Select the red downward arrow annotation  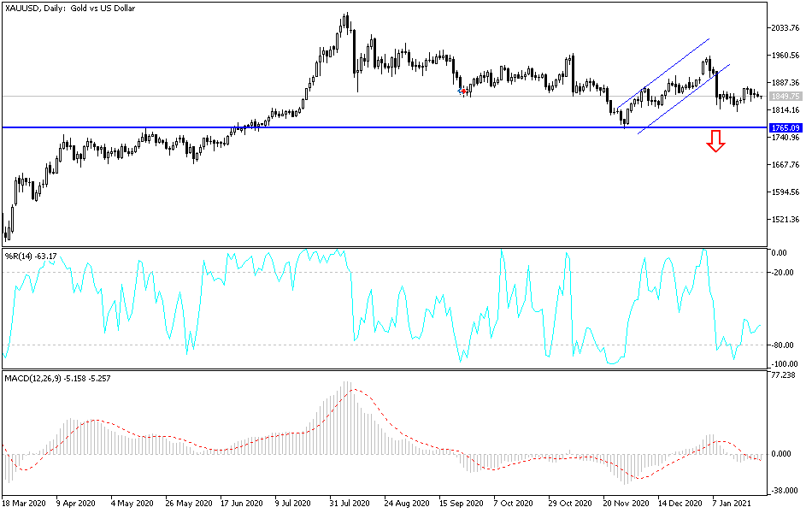point(715,144)
